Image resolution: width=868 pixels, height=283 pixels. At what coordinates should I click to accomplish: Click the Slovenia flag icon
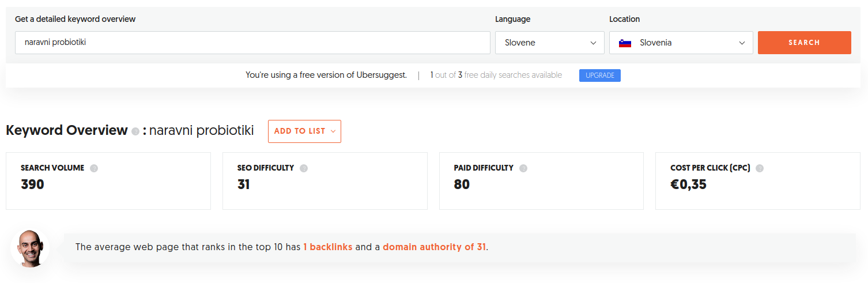[x=625, y=43]
